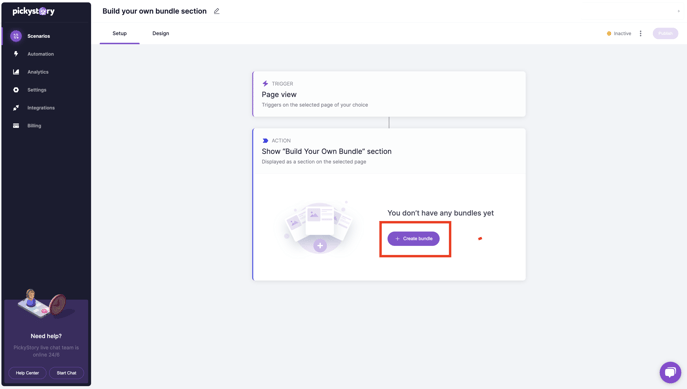This screenshot has height=389, width=687.
Task: Open Scenarios from the sidebar icon
Action: click(x=16, y=36)
